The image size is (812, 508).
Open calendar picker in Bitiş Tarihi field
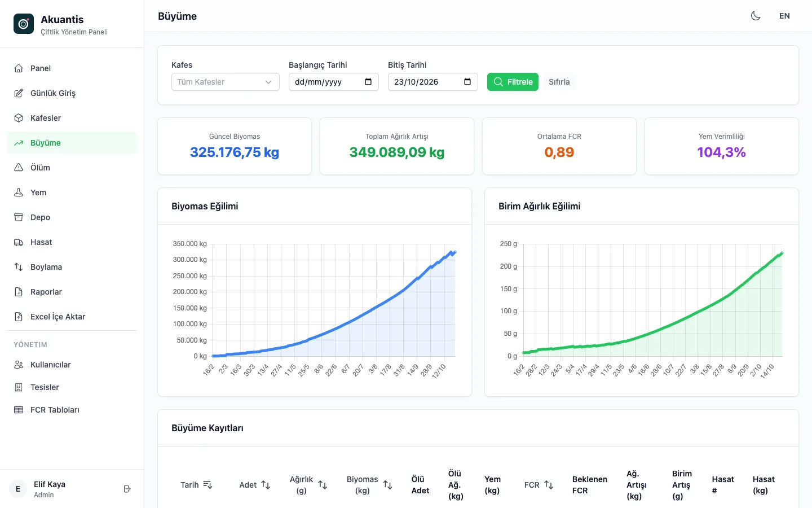[467, 82]
